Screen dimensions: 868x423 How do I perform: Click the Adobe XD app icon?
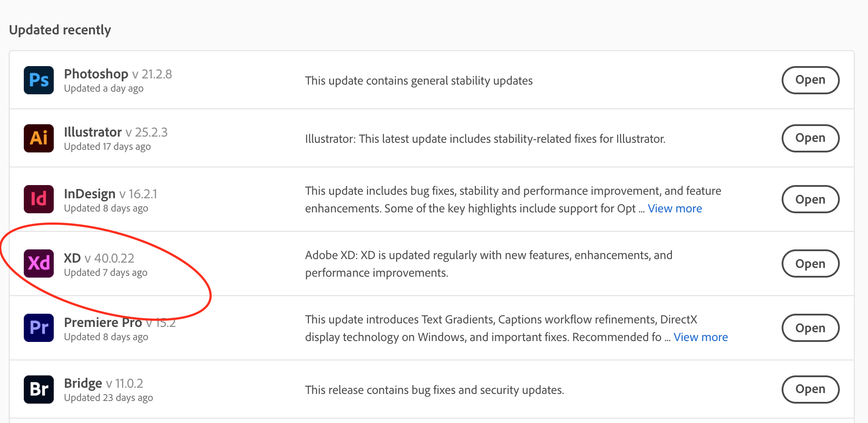[39, 263]
